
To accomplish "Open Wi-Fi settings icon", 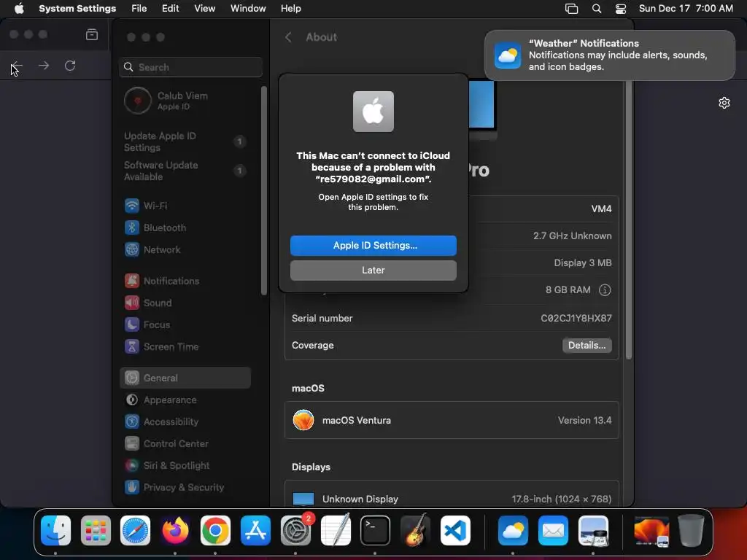I will click(132, 206).
